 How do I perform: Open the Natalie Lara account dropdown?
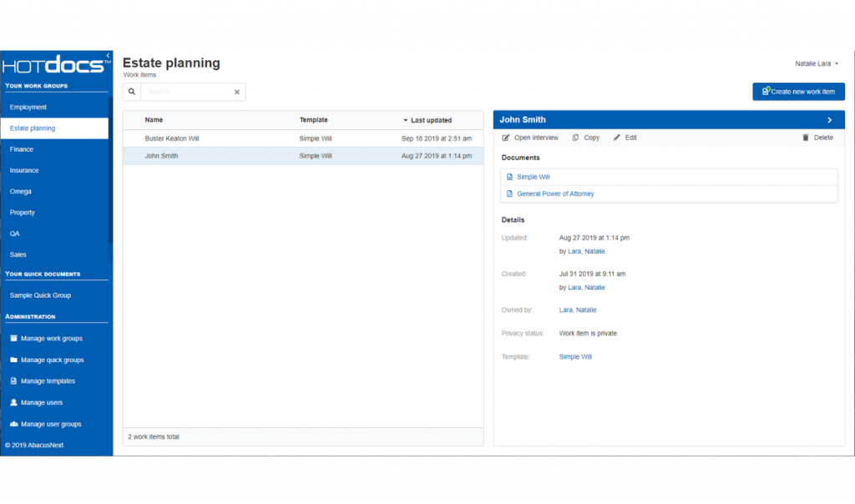coord(817,63)
